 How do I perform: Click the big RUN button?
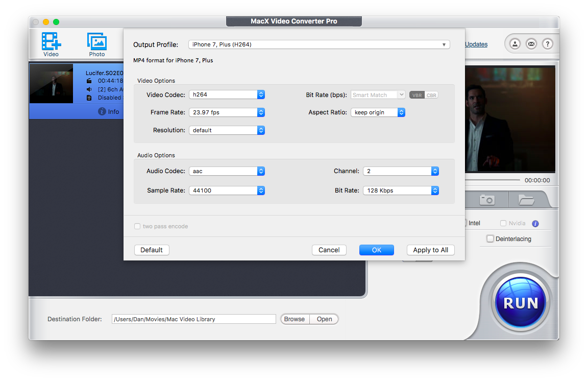pyautogui.click(x=521, y=302)
